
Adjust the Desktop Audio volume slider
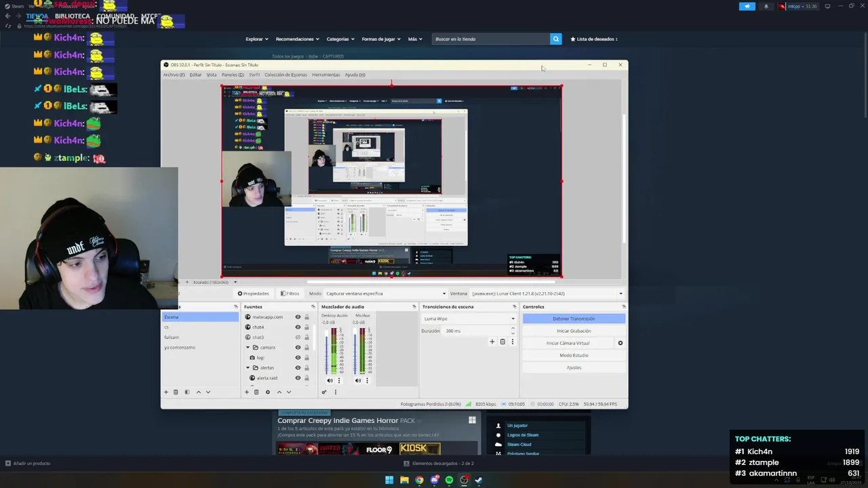[x=327, y=350]
